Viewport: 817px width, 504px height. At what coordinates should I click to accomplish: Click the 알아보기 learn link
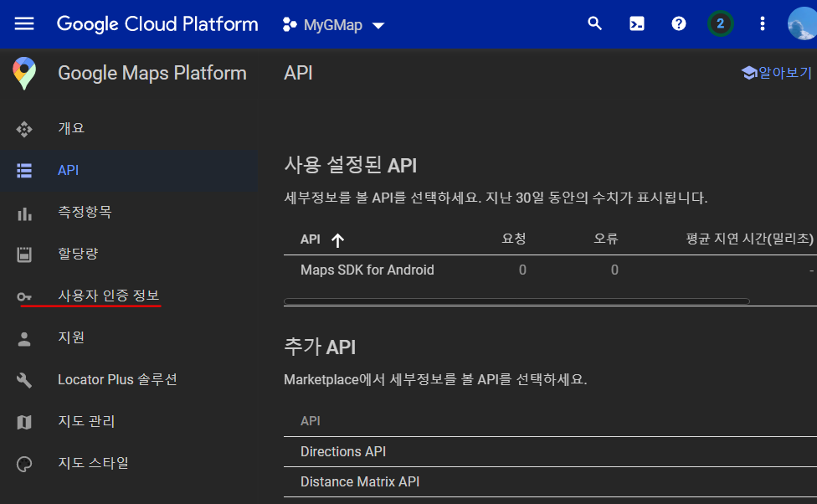(x=776, y=73)
